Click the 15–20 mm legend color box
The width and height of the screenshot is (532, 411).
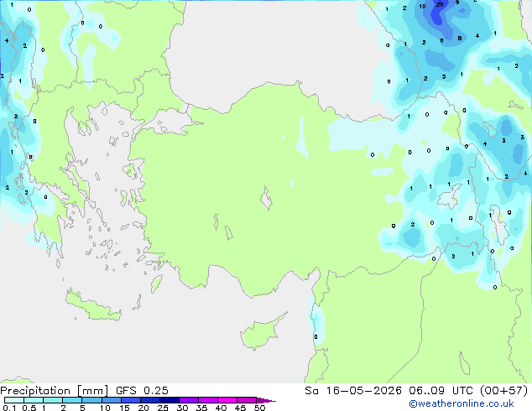[x=131, y=400]
